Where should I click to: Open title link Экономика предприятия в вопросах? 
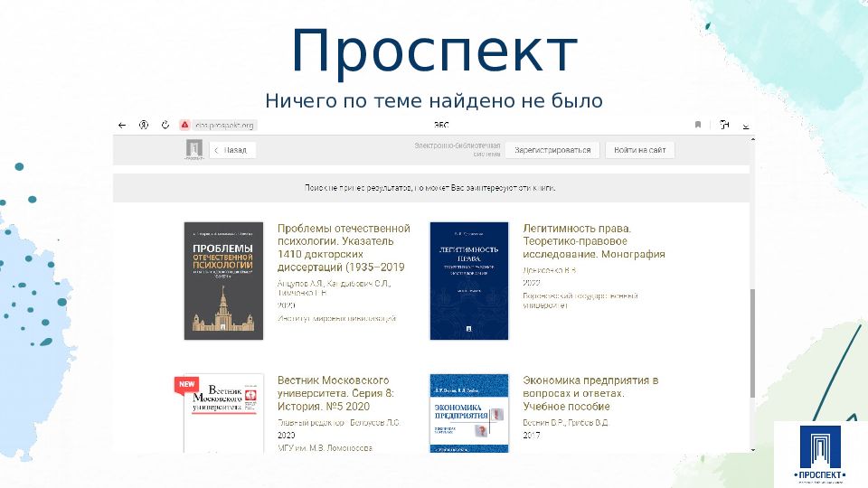point(590,393)
